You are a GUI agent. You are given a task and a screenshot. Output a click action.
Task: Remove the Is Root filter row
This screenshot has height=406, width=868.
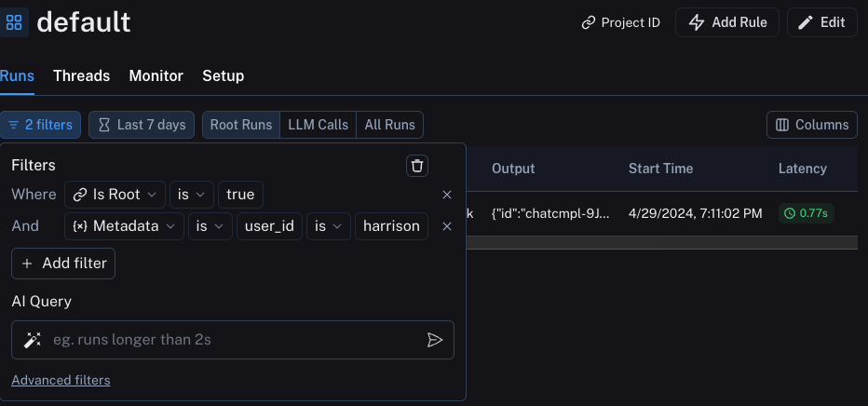pyautogui.click(x=447, y=195)
